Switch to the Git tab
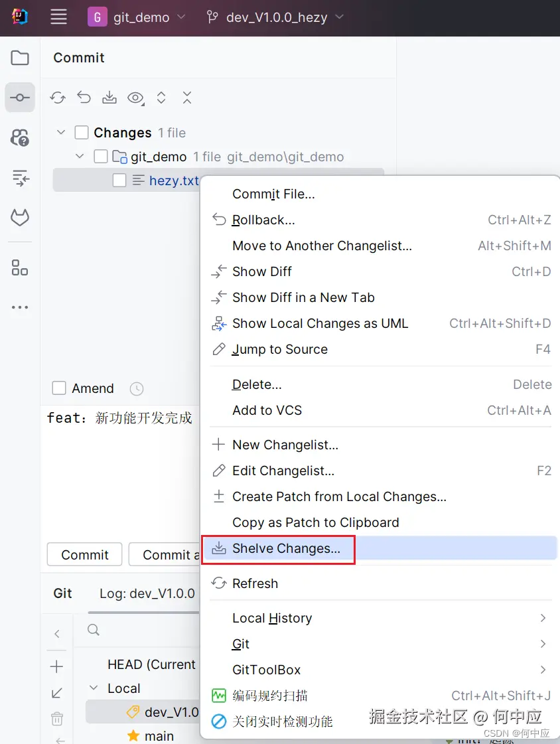Image resolution: width=560 pixels, height=744 pixels. [62, 593]
